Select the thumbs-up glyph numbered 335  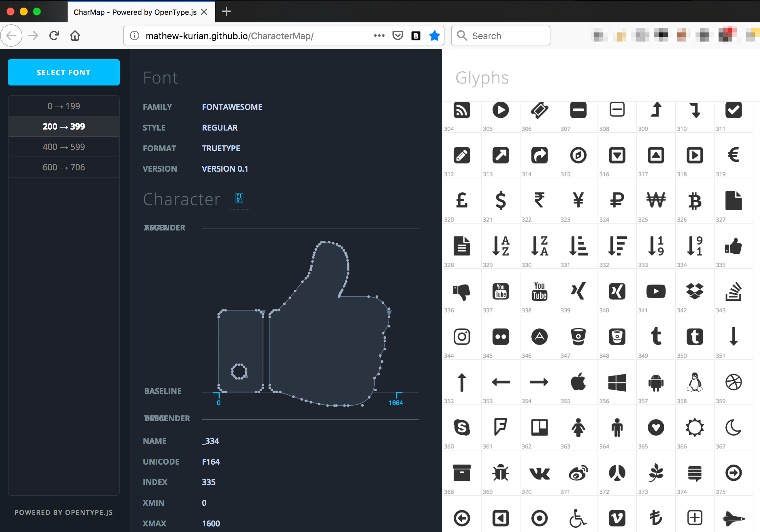[x=733, y=247]
